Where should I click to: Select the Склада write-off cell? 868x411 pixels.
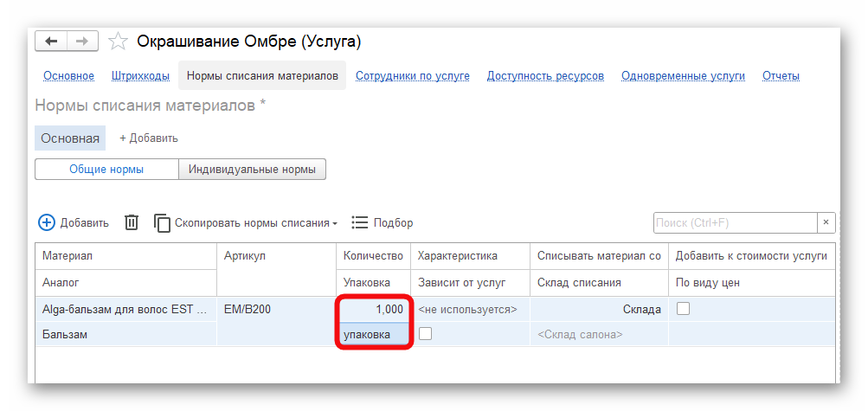point(599,309)
